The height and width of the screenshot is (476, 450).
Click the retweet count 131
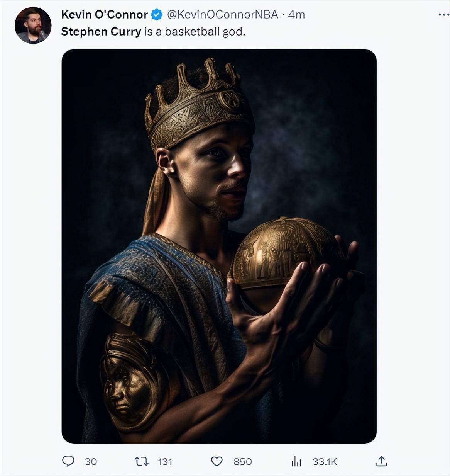165,462
